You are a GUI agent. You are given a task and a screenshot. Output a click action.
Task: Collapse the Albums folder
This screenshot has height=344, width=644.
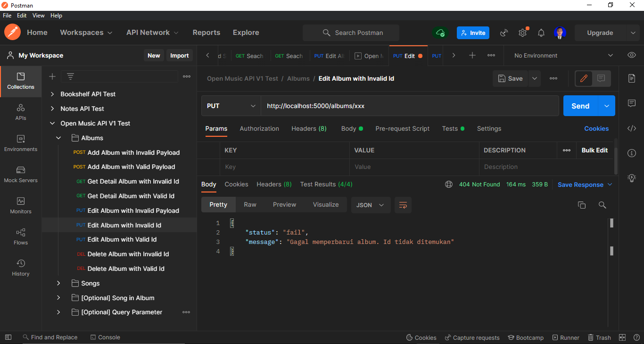pos(59,138)
